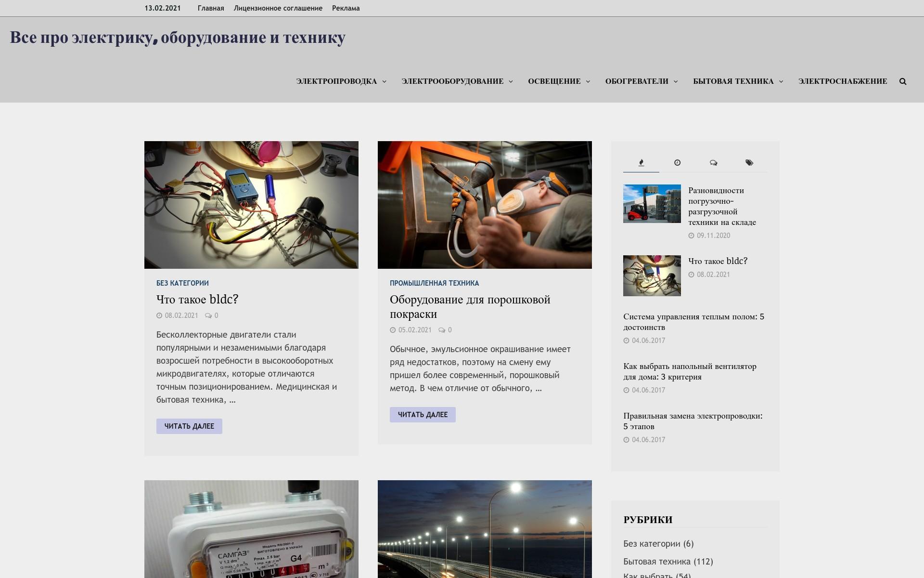Open the Промышленная техника category label
924x578 pixels.
(434, 283)
